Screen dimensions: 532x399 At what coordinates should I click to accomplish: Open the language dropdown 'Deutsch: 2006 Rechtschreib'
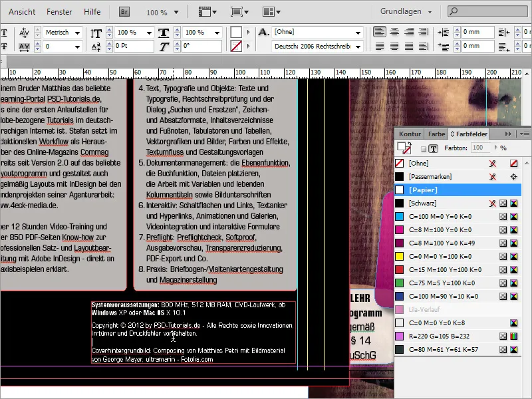318,47
